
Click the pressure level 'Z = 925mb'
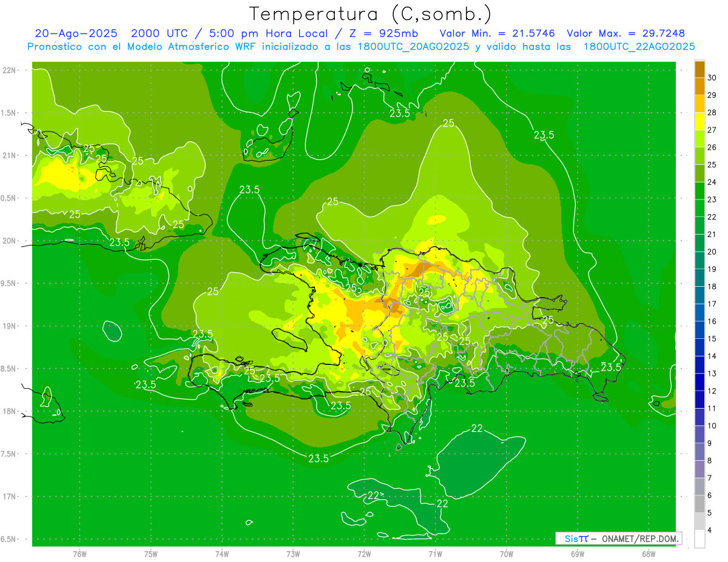coord(384,33)
